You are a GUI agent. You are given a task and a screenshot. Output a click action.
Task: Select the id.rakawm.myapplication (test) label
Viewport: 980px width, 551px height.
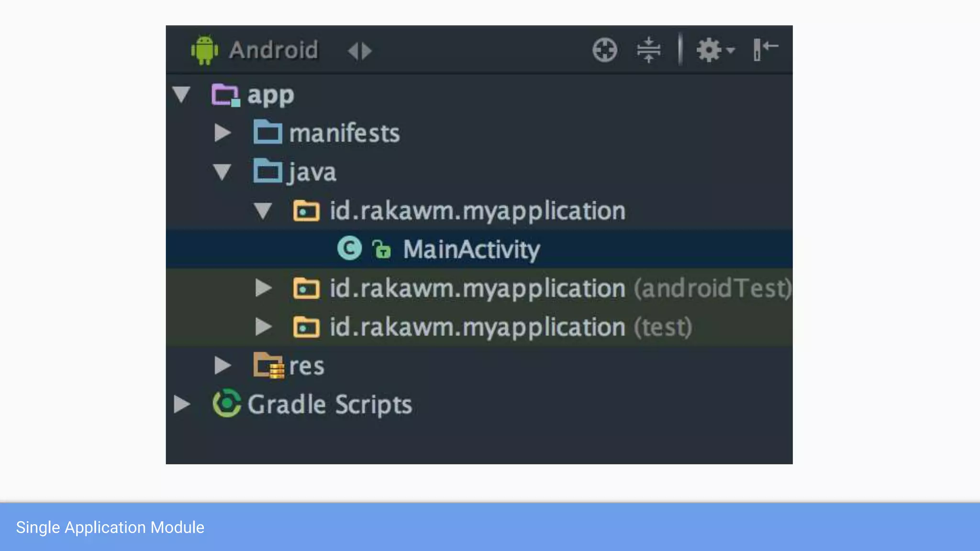511,328
